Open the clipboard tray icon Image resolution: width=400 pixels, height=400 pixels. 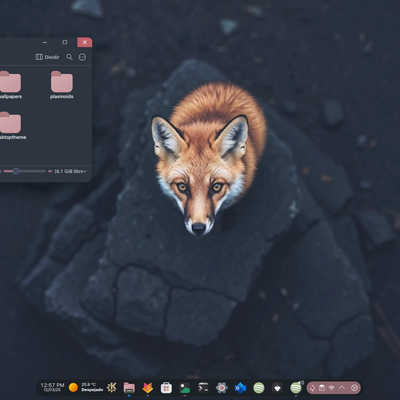(322, 388)
